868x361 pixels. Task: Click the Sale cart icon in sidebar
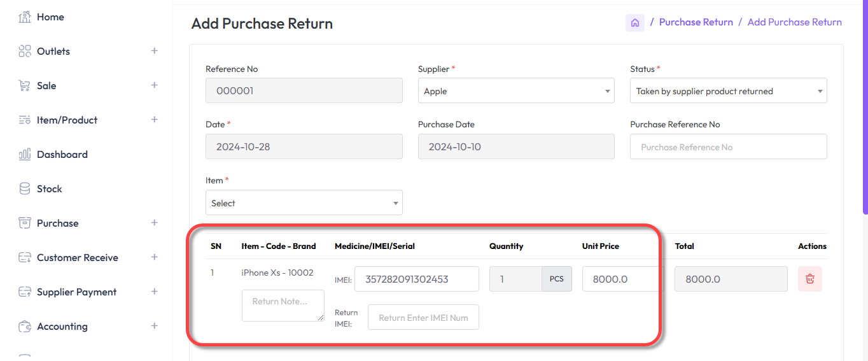click(25, 86)
